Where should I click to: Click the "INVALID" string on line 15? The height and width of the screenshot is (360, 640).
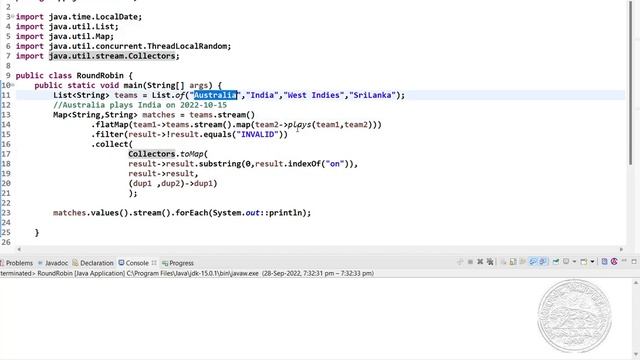[259, 134]
